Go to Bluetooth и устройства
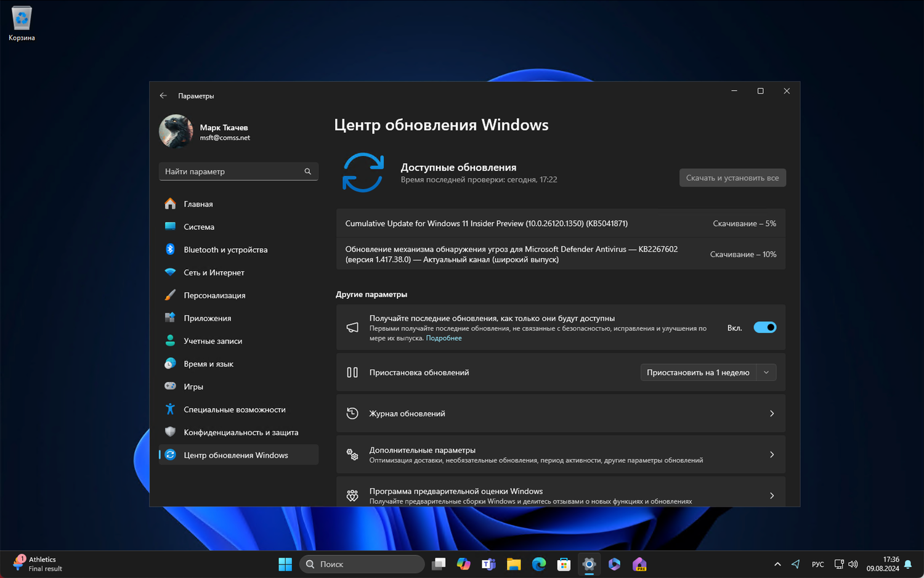924x578 pixels. (x=238, y=250)
